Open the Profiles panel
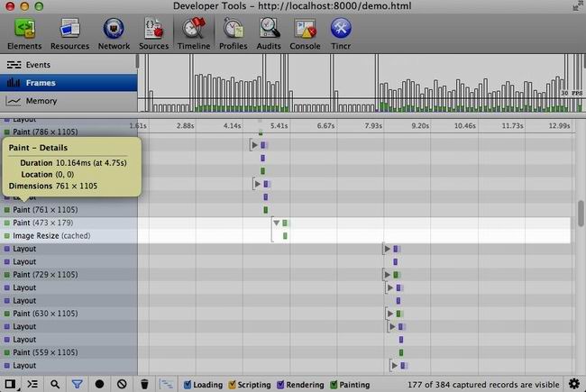 coord(233,34)
